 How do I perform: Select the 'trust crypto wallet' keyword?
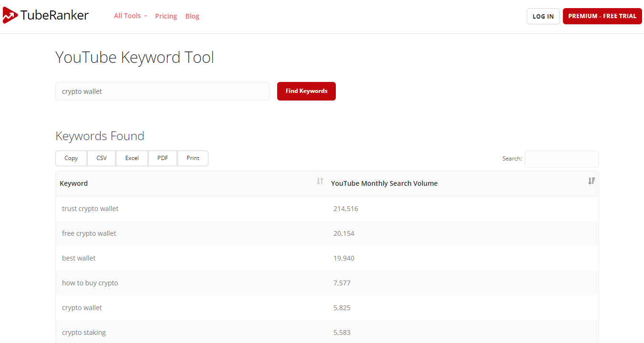90,209
